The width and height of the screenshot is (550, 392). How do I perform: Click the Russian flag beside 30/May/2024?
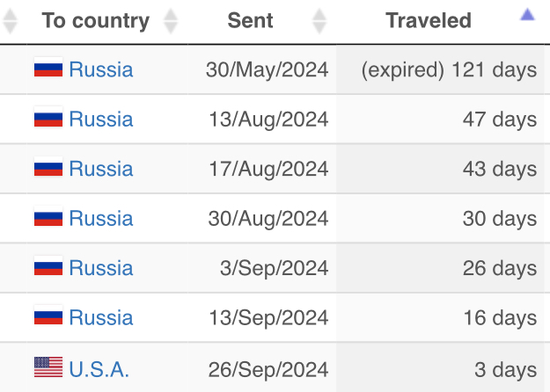point(48,69)
